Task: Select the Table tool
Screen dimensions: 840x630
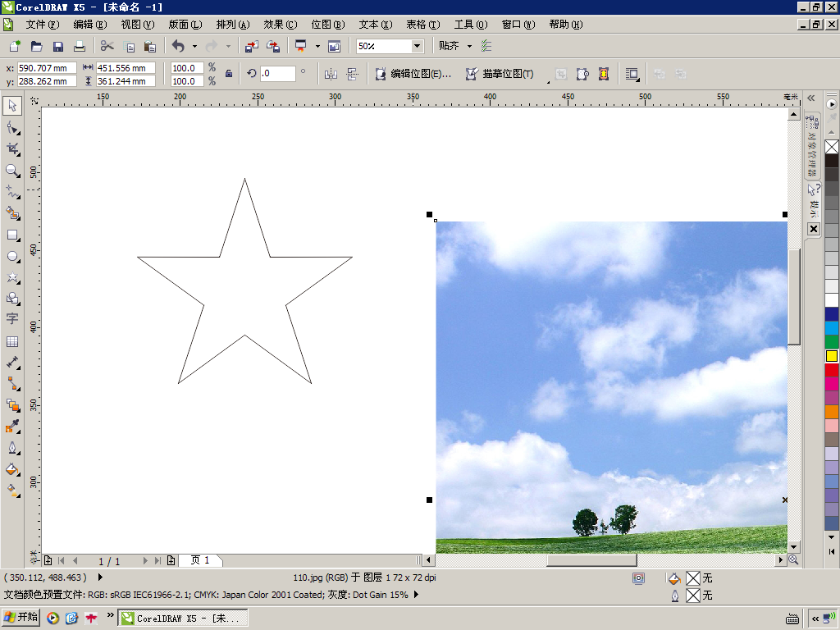Action: [11, 341]
